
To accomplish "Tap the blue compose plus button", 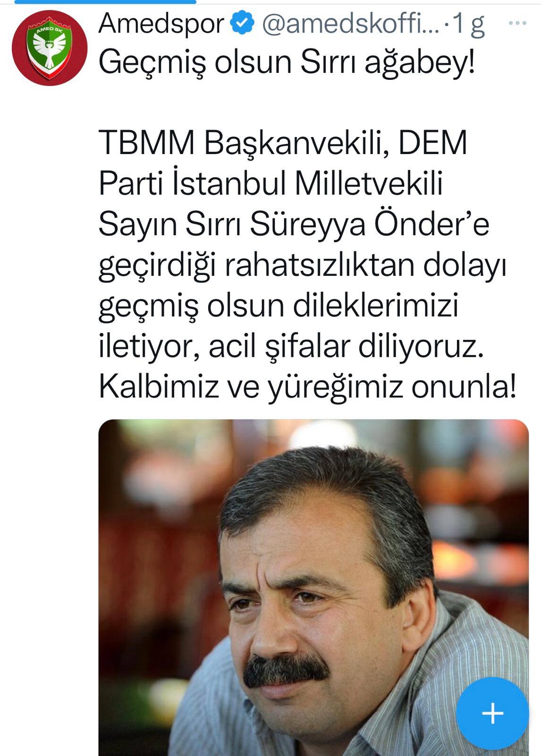I will click(x=492, y=713).
